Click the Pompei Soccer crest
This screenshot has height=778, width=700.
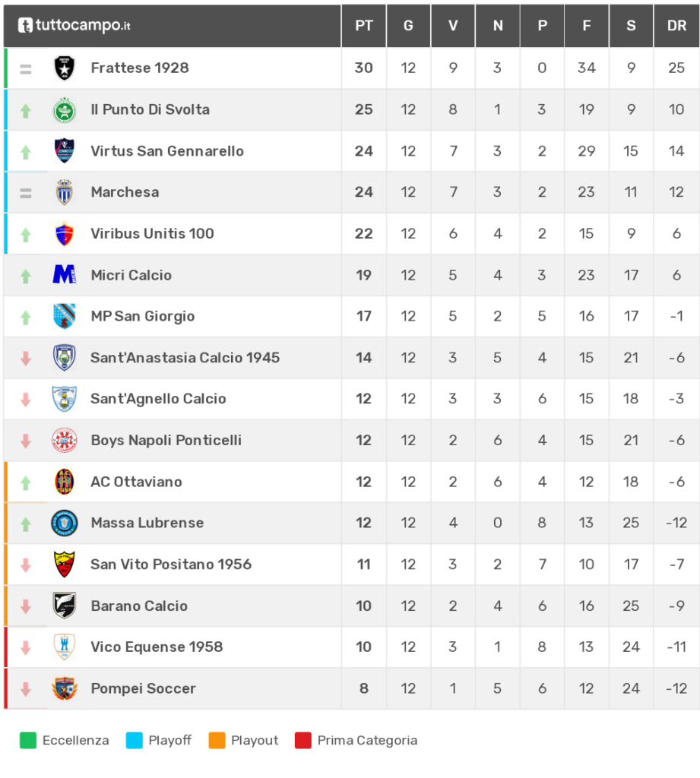point(64,688)
